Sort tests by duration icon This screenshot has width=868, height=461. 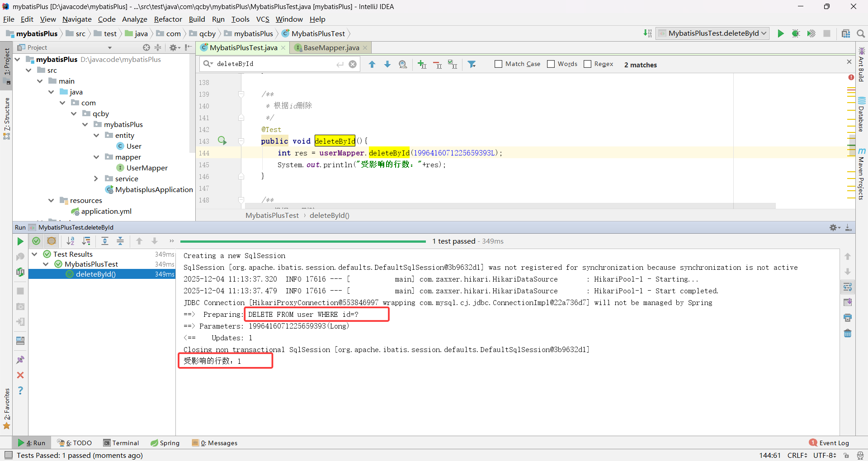(x=86, y=241)
